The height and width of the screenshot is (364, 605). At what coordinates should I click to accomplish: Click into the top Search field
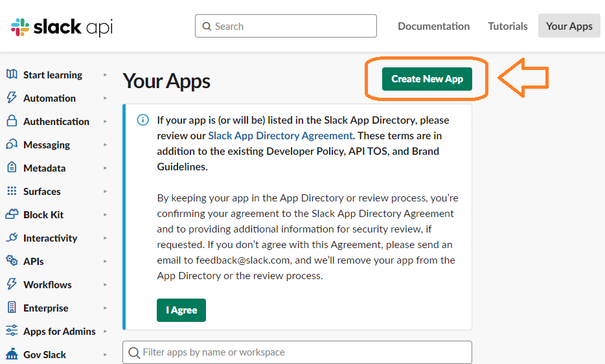286,26
